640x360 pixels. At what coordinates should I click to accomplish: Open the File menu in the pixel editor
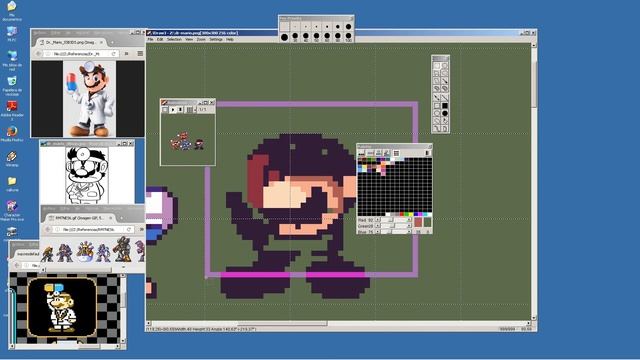coord(150,40)
